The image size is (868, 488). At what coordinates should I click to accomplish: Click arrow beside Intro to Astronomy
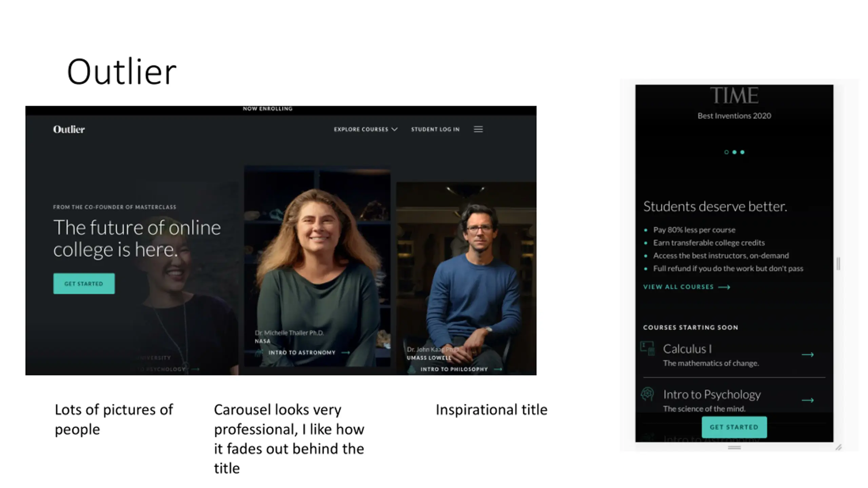pyautogui.click(x=346, y=352)
